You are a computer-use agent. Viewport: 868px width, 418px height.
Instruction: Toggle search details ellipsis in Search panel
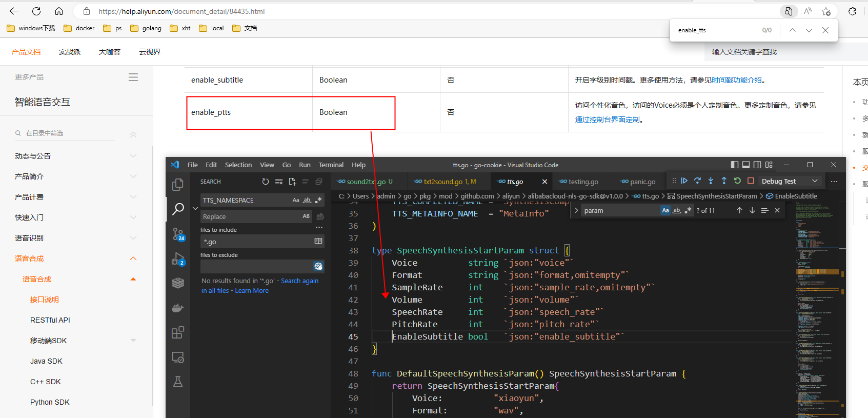[x=319, y=227]
